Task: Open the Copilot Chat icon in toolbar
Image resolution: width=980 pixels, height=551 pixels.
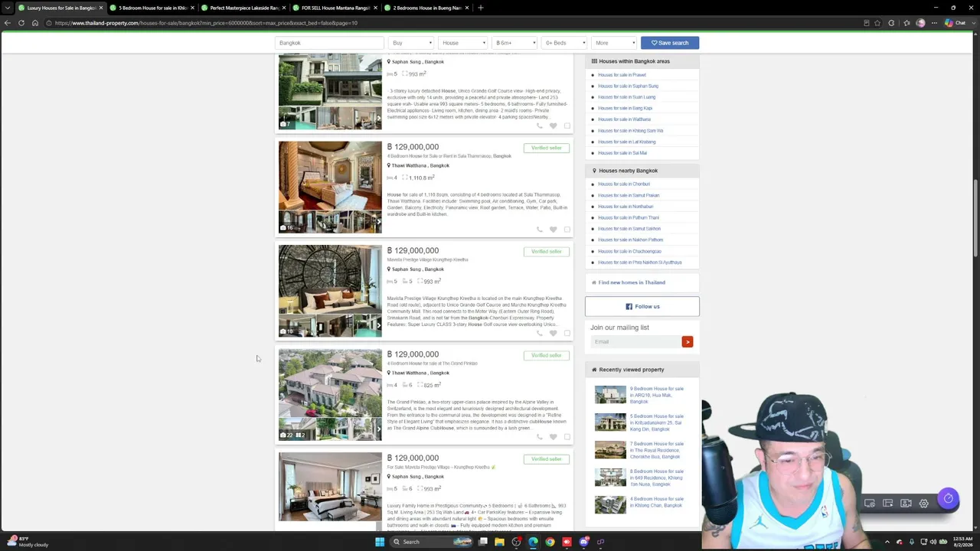Action: pyautogui.click(x=955, y=23)
